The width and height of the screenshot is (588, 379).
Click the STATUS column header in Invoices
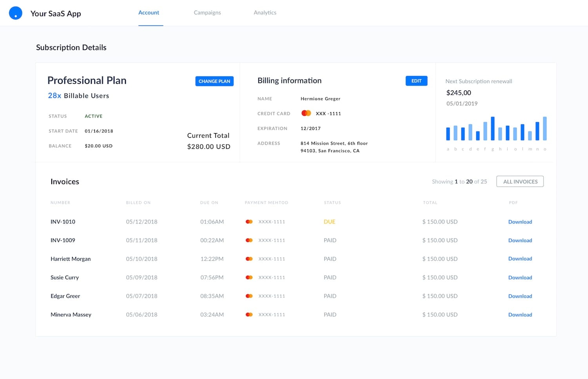(x=332, y=202)
